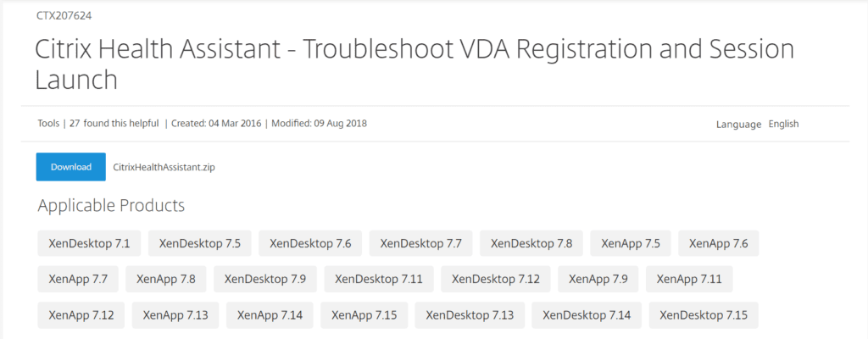Choose the XenDesktop 7.6 tag
Screen dimensions: 868x339
coord(309,243)
